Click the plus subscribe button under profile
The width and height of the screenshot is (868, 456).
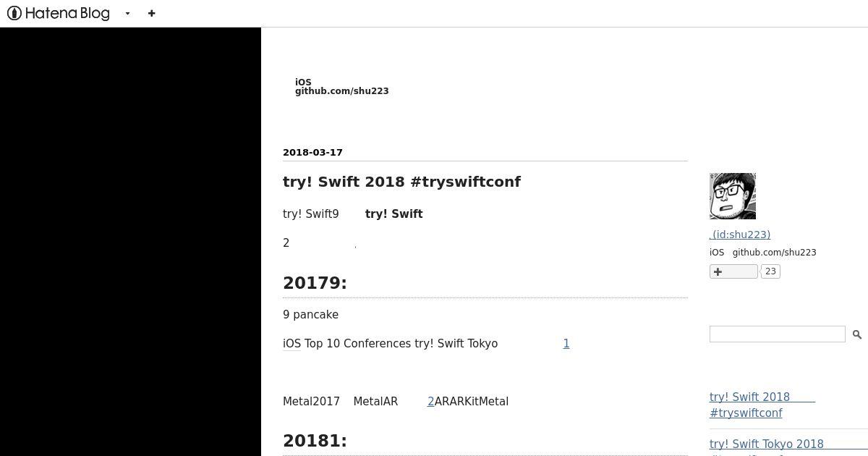point(733,271)
